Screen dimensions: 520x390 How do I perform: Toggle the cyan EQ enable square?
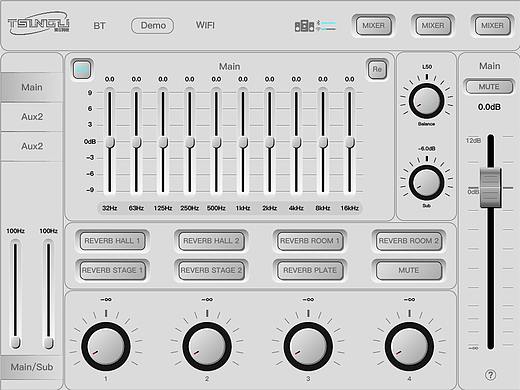[x=82, y=70]
